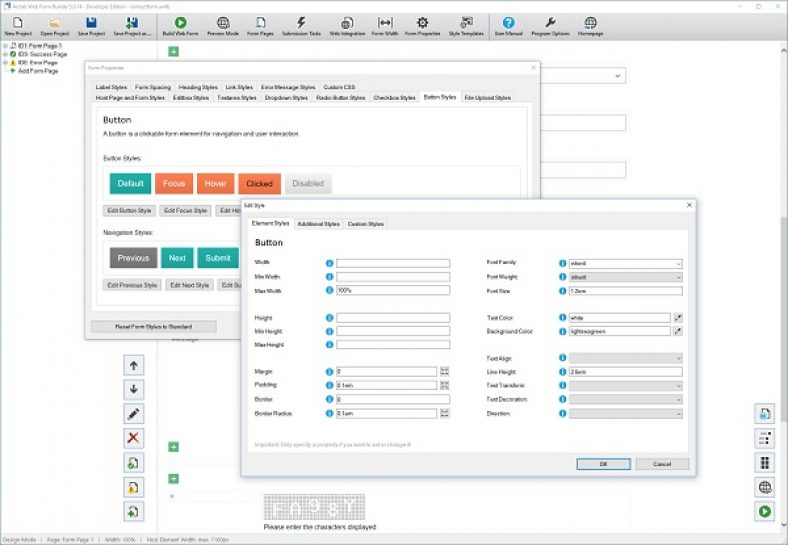
Task: Open the Label Styles tab
Action: coord(112,87)
